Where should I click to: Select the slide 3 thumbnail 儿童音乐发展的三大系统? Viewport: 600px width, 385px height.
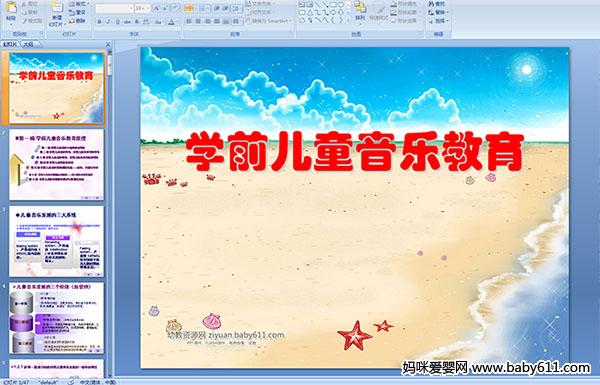pos(56,241)
